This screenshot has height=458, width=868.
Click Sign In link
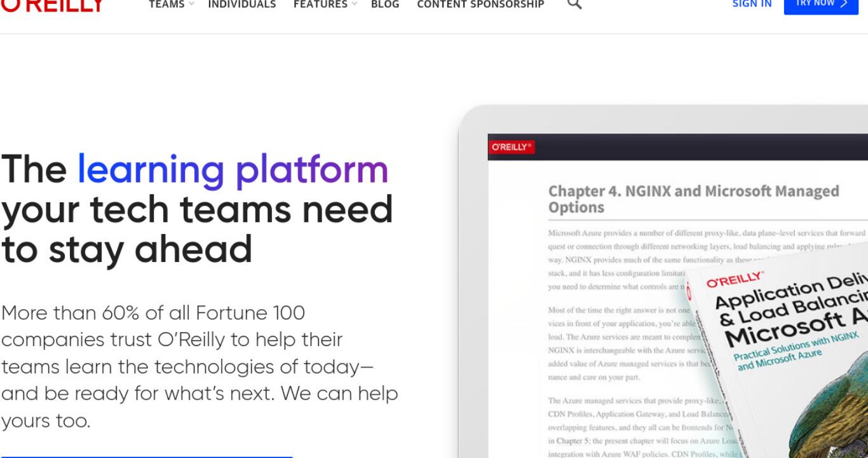tap(752, 4)
